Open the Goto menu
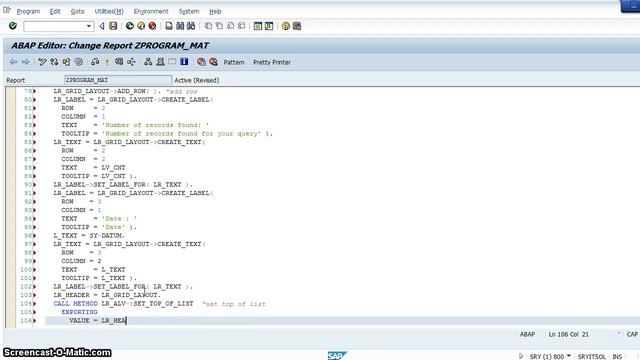The width and height of the screenshot is (640, 360). pyautogui.click(x=78, y=11)
